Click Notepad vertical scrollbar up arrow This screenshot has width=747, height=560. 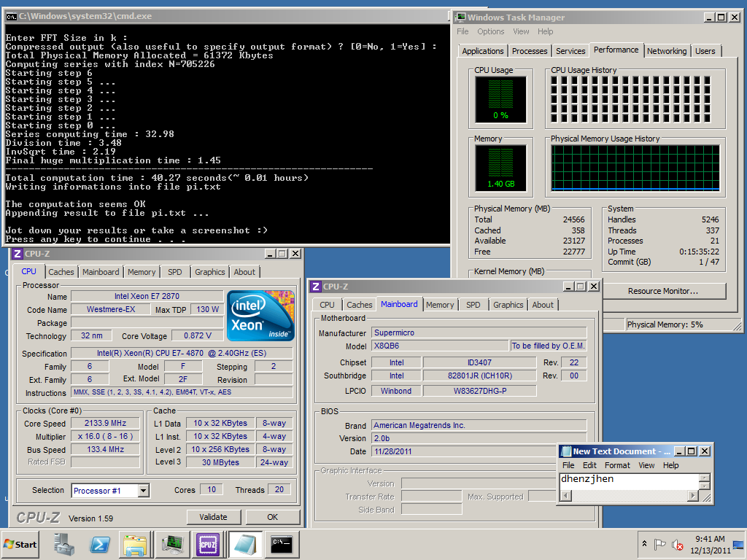[704, 478]
